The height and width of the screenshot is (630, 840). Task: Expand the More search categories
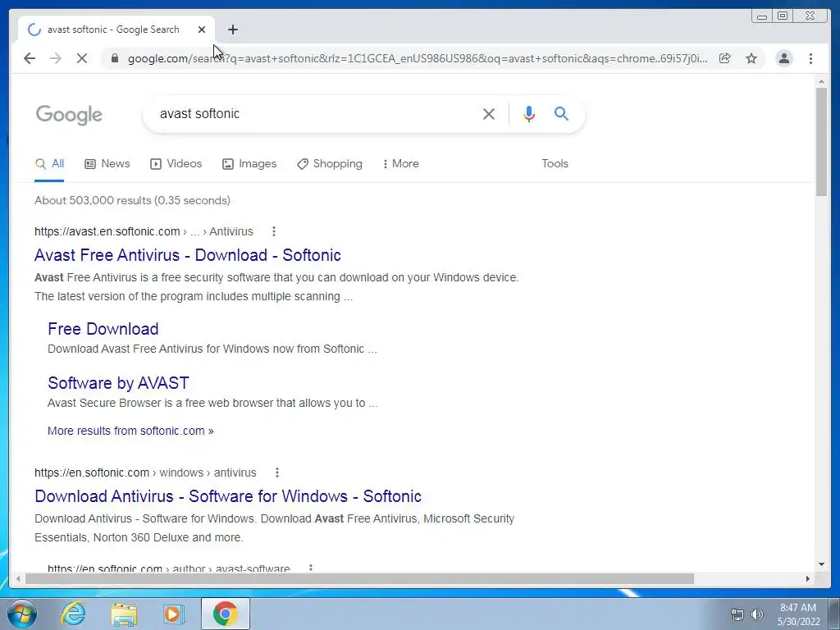[400, 164]
